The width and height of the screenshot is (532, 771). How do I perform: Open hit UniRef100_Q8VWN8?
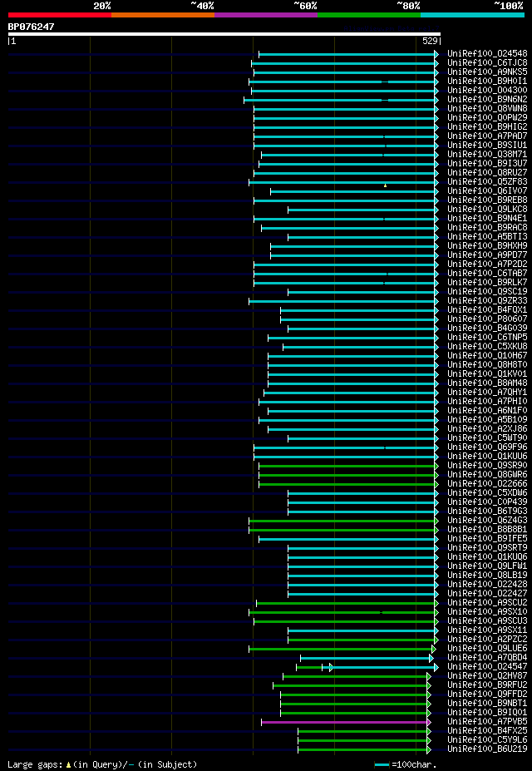pyautogui.click(x=487, y=109)
